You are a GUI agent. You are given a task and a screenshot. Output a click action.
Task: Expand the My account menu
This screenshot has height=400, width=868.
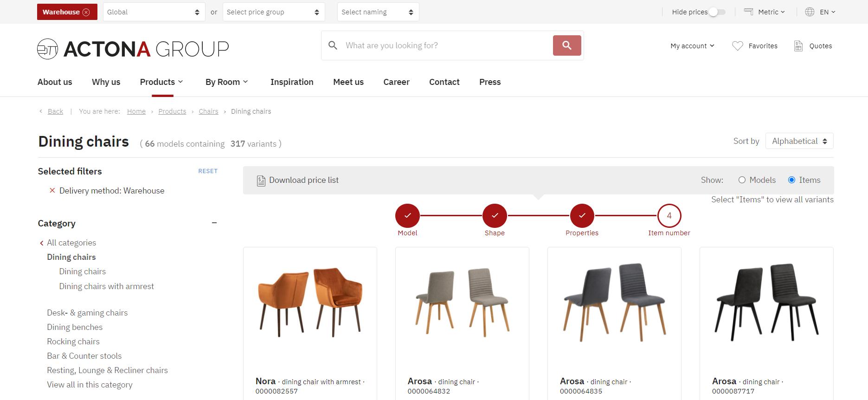(x=692, y=46)
